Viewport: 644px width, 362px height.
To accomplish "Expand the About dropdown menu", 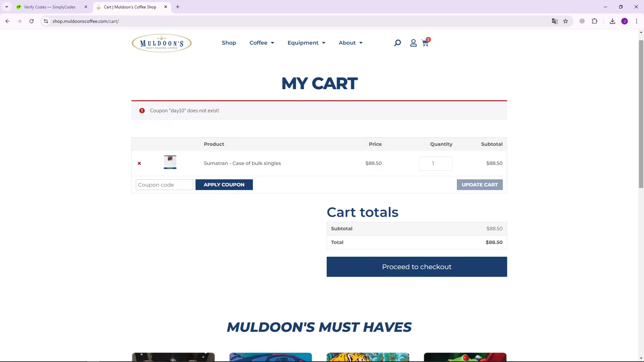I will click(350, 43).
